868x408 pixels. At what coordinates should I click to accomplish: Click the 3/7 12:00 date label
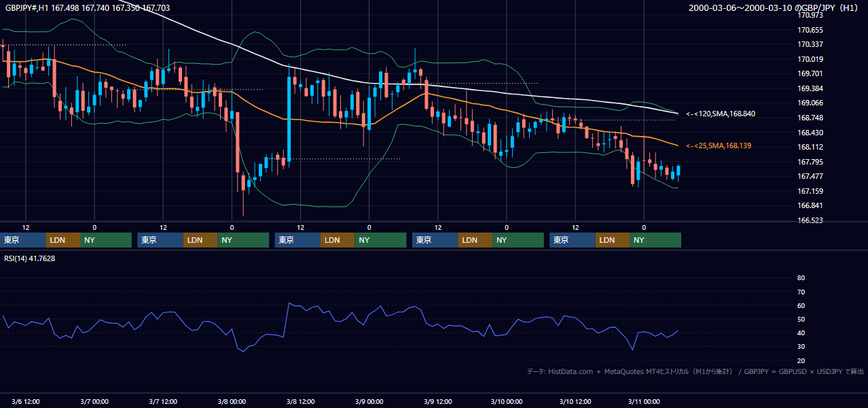(163, 402)
